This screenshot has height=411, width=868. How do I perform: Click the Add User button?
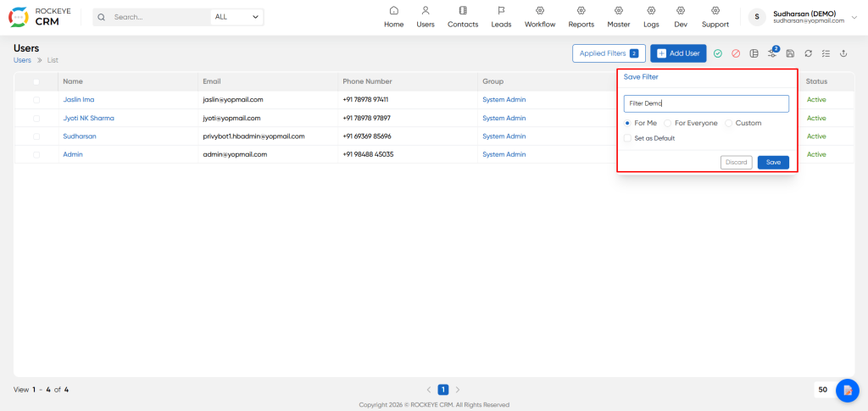[678, 53]
